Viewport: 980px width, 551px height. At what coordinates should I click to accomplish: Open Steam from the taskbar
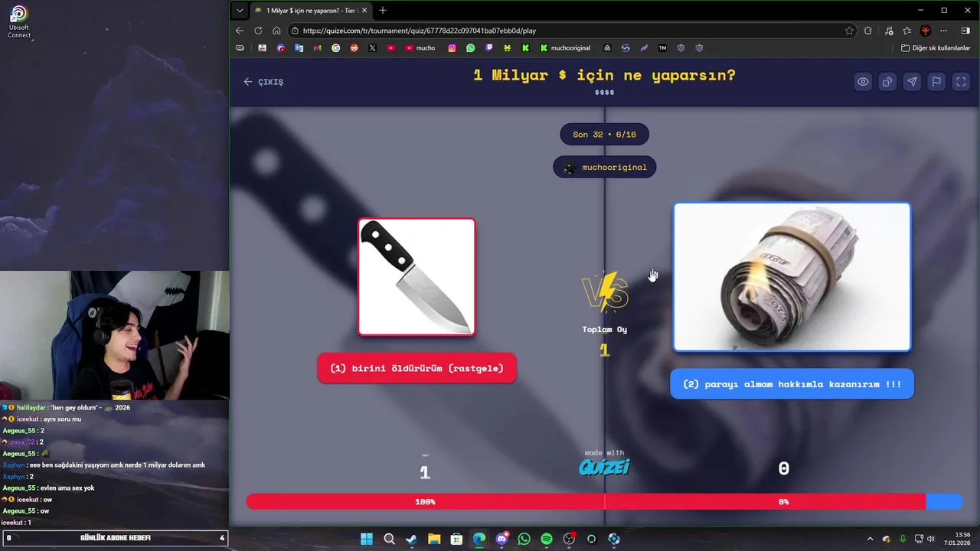[x=411, y=539]
